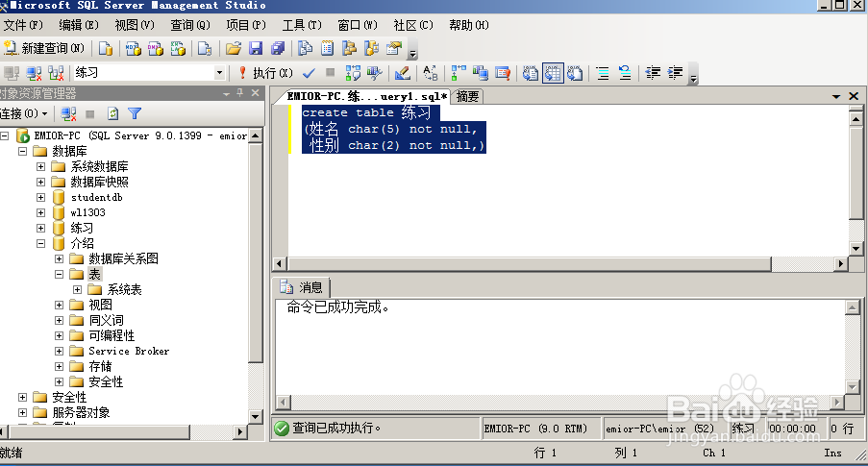Analyze query in Database Engine Tuning Advisor
This screenshot has height=466, width=868.
tap(375, 73)
